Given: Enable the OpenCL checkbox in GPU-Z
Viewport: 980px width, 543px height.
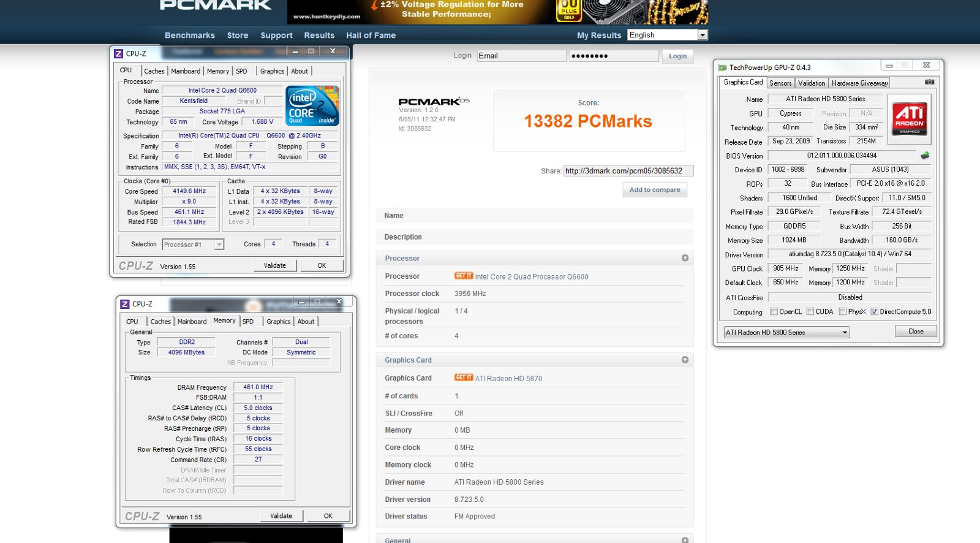Looking at the screenshot, I should (774, 311).
